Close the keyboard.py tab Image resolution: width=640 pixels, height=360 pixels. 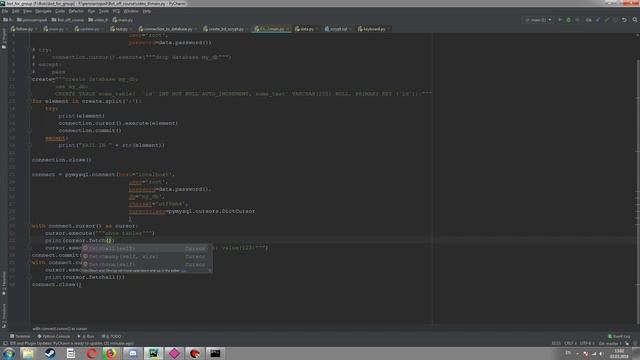point(389,29)
